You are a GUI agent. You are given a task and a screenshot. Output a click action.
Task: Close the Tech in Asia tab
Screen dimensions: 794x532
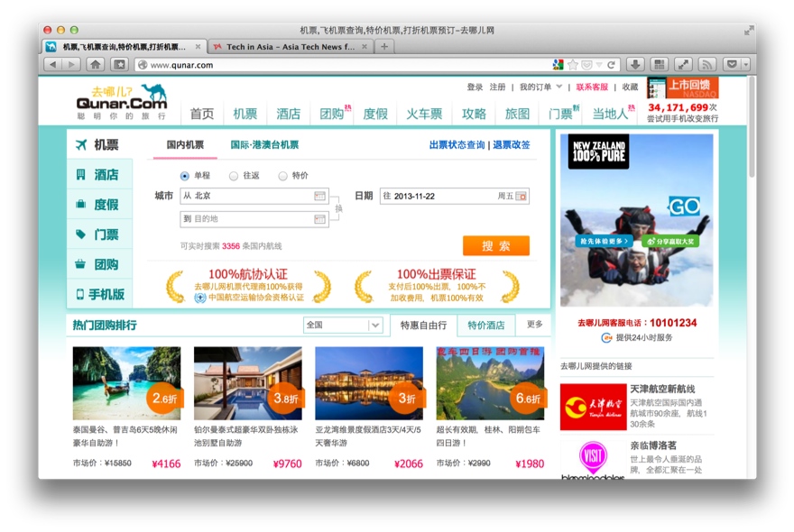pyautogui.click(x=365, y=47)
